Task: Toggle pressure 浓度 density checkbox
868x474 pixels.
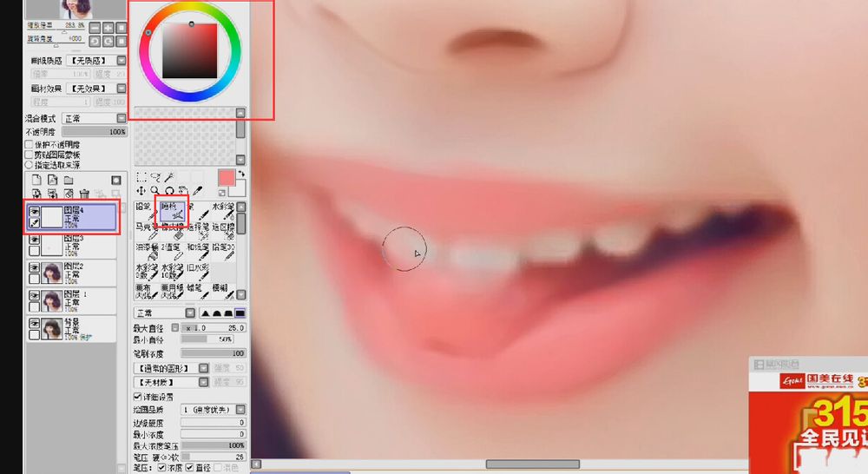Action: (x=161, y=468)
